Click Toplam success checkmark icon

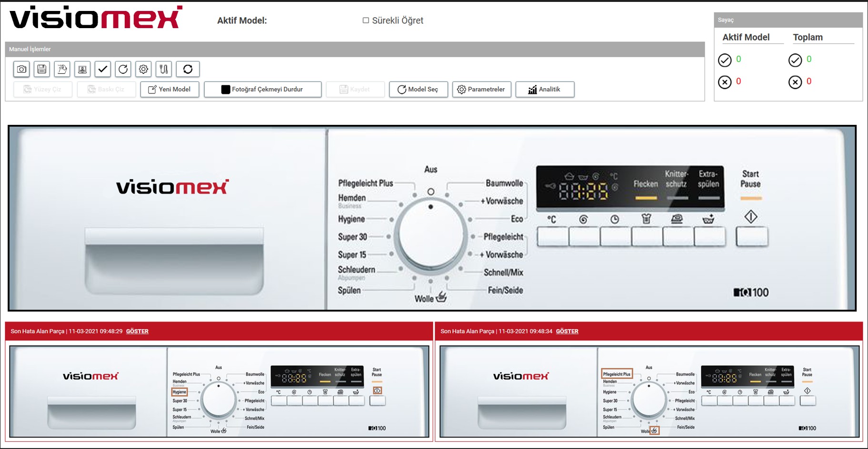coord(795,60)
